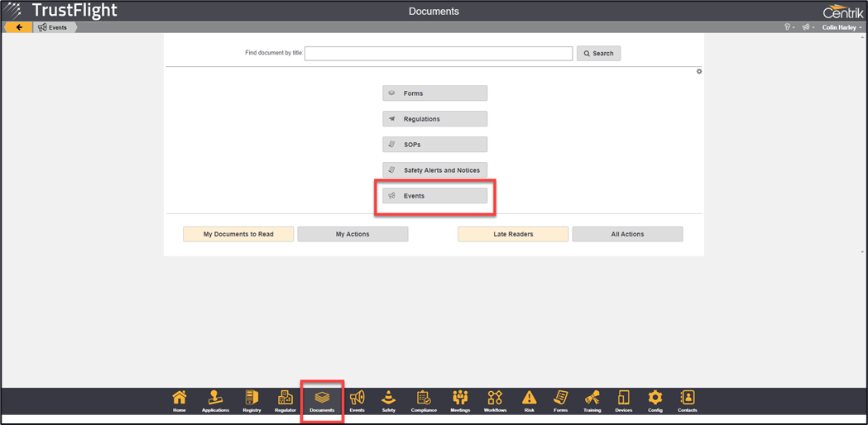This screenshot has width=868, height=425.
Task: Open the Forms document folder
Action: (x=434, y=93)
